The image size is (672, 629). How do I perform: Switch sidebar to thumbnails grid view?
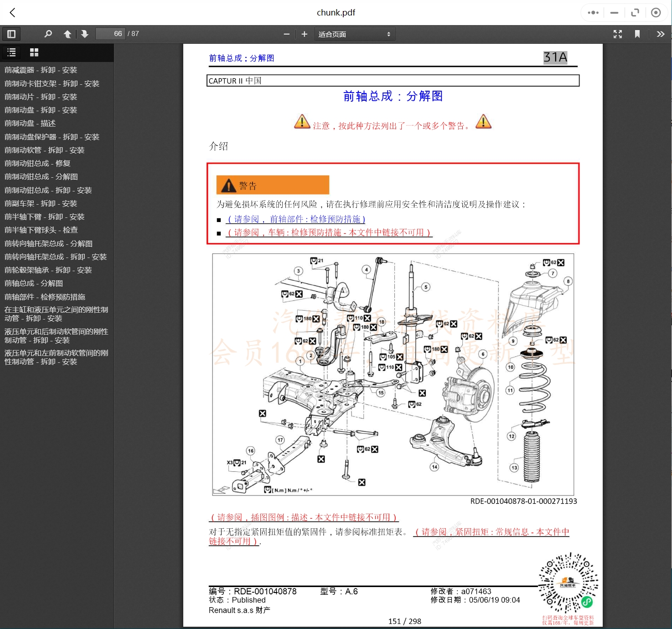pyautogui.click(x=34, y=52)
